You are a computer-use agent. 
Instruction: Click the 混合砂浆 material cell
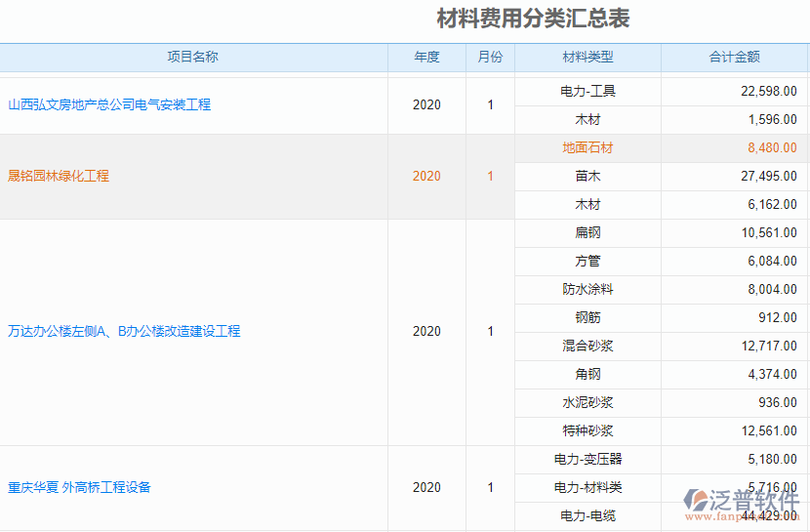tap(587, 346)
